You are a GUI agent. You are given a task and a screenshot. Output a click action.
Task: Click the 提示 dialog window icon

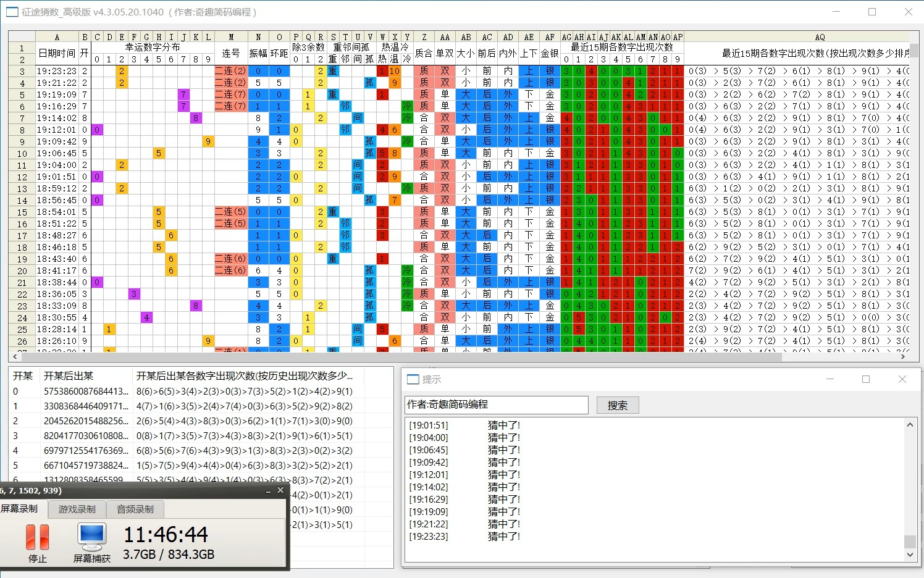coord(413,379)
